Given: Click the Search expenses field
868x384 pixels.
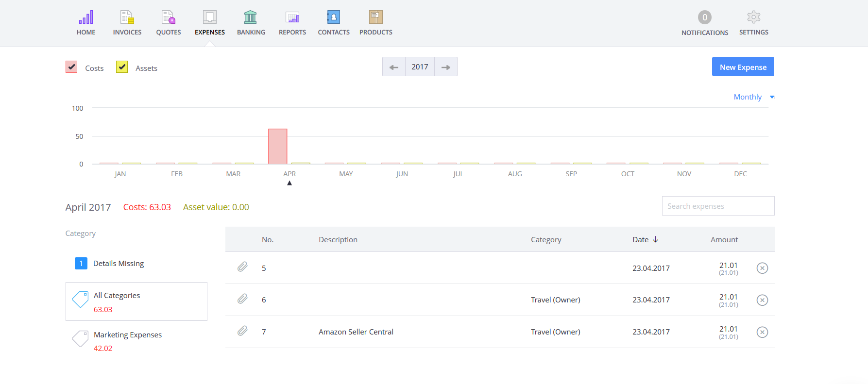Looking at the screenshot, I should click(718, 206).
